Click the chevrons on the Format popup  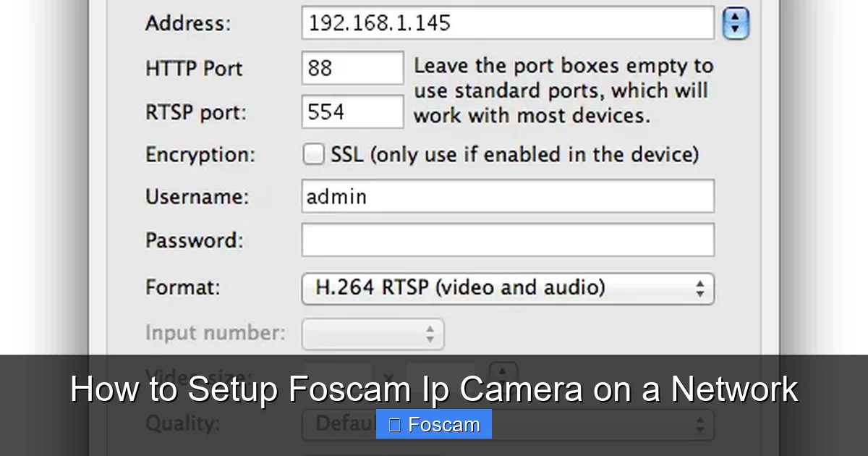[x=699, y=288]
